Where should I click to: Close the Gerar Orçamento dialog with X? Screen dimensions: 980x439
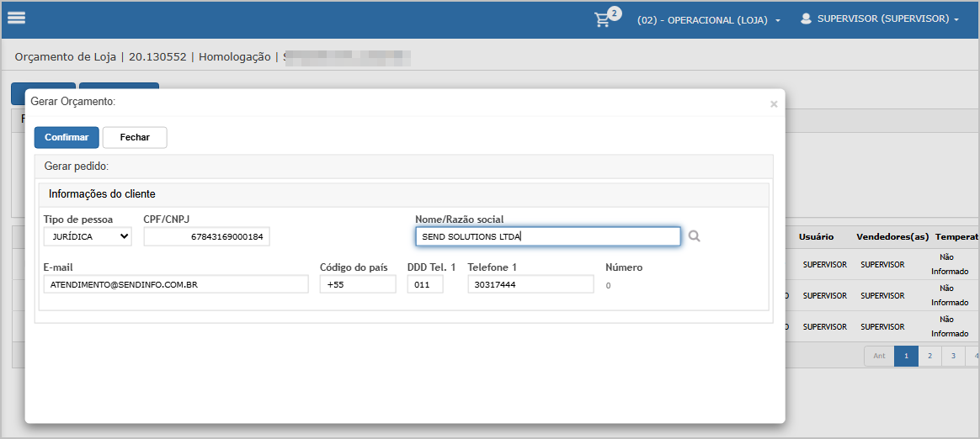tap(774, 104)
